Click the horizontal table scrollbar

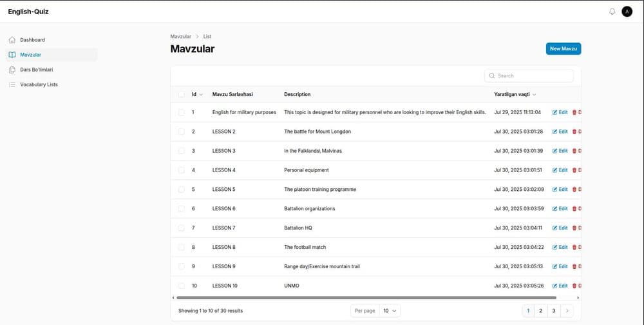click(x=366, y=297)
